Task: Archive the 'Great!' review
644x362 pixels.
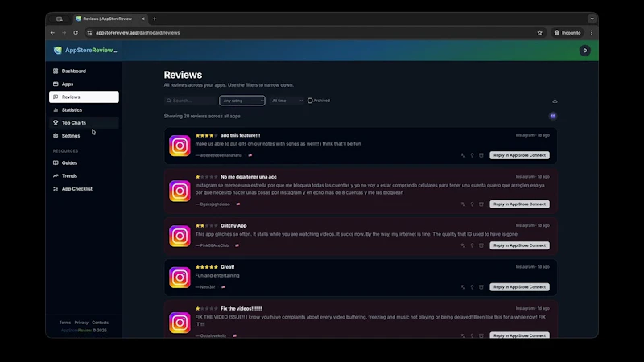Action: coord(481,287)
